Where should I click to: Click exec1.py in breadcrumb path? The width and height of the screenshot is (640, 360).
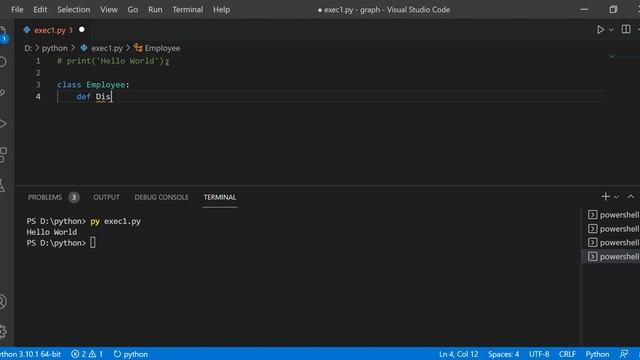(x=107, y=48)
